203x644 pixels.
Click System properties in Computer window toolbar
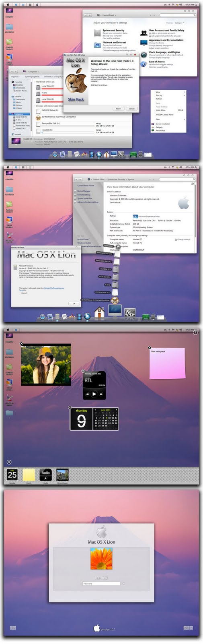click(x=32, y=76)
